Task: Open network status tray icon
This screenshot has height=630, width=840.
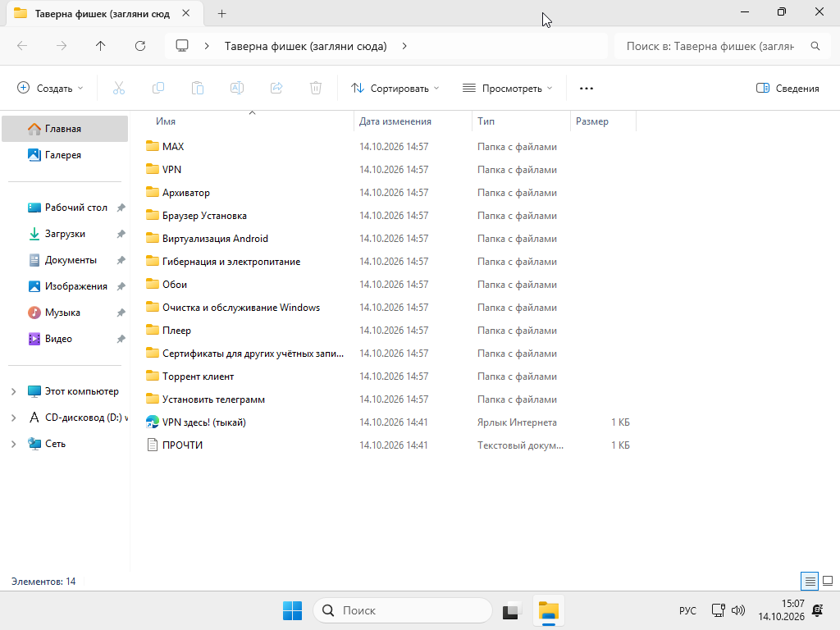Action: click(718, 610)
